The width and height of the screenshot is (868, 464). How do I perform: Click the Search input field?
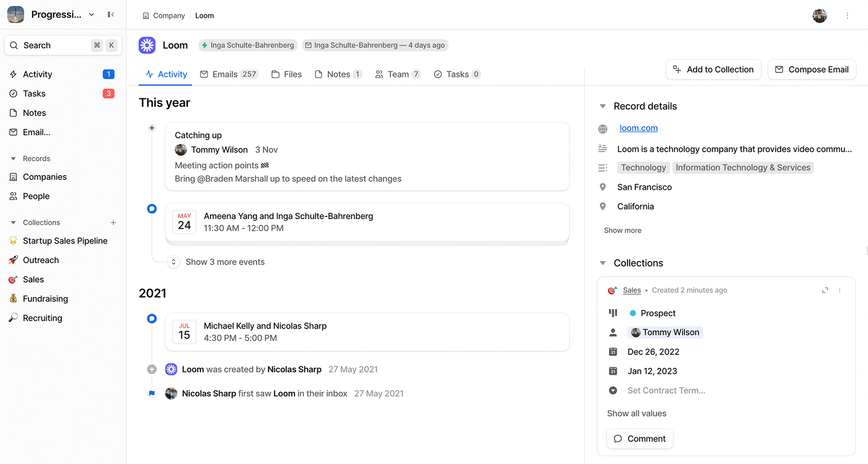(63, 45)
